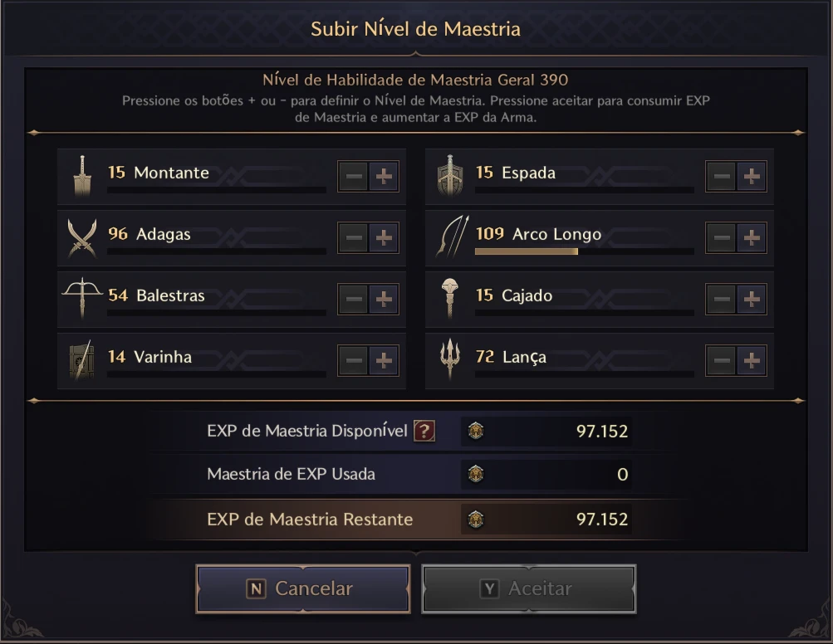
Task: Add a level to Lança mastery
Action: point(751,361)
